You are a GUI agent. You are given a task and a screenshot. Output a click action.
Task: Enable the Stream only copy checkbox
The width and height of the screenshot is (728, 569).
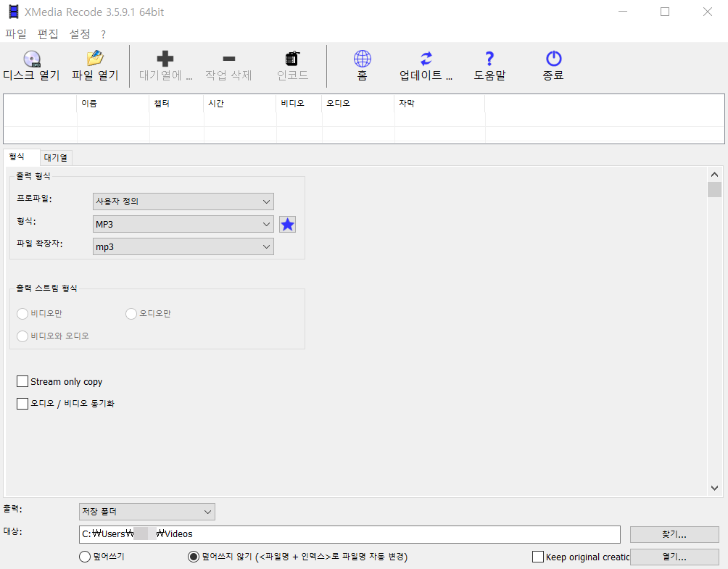[x=22, y=381]
